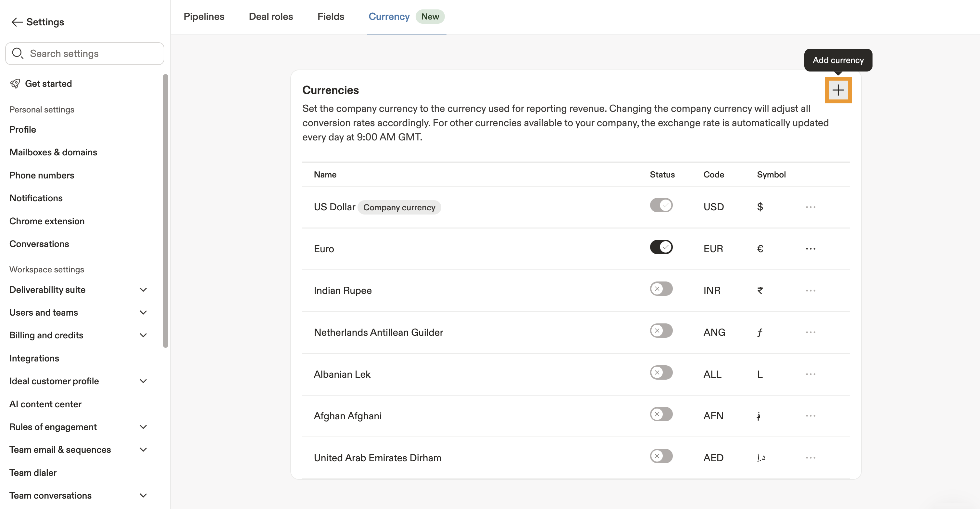Enable the United Arab Emirates Dirham toggle

point(661,456)
